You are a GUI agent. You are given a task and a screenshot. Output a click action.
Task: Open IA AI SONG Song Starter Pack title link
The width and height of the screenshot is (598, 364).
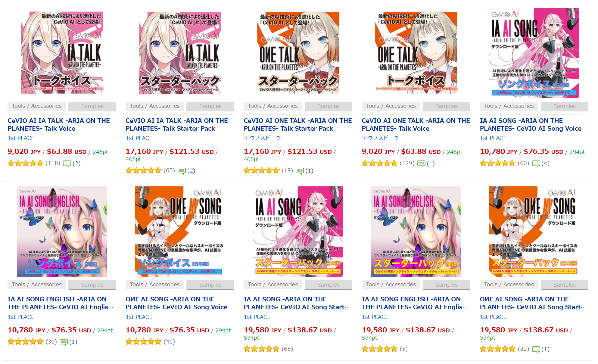coord(297,303)
